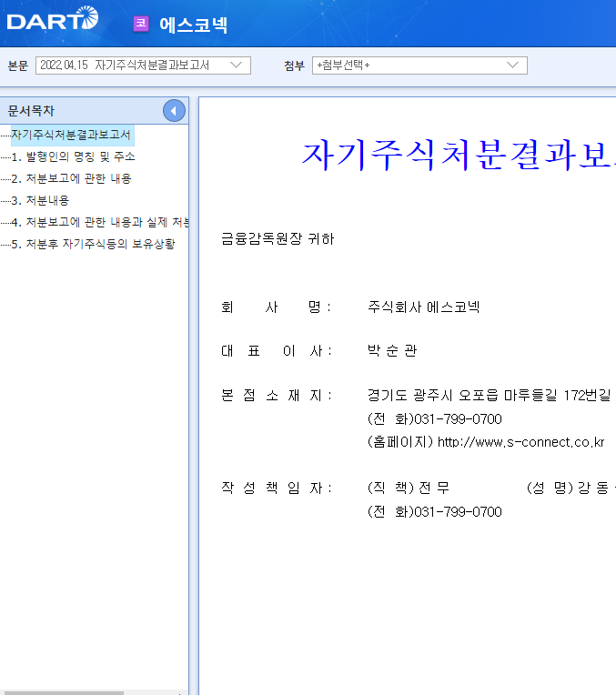Viewport: 616px width, 695px height.
Task: Open the 본문 document selection dropdown
Action: (143, 65)
